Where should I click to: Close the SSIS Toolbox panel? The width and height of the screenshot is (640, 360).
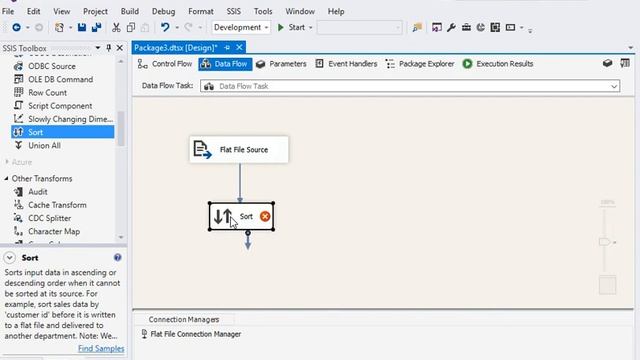pyautogui.click(x=120, y=48)
